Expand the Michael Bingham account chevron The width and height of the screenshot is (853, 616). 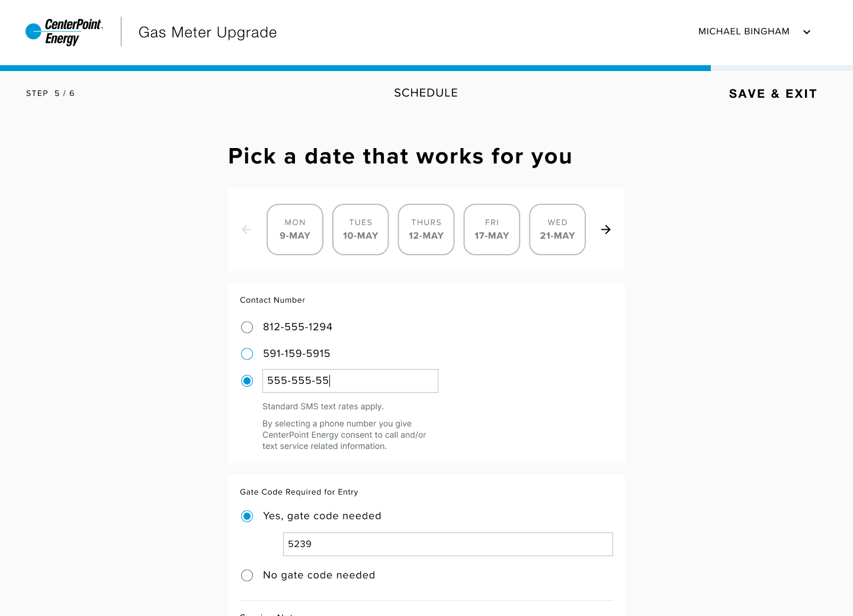click(x=807, y=32)
